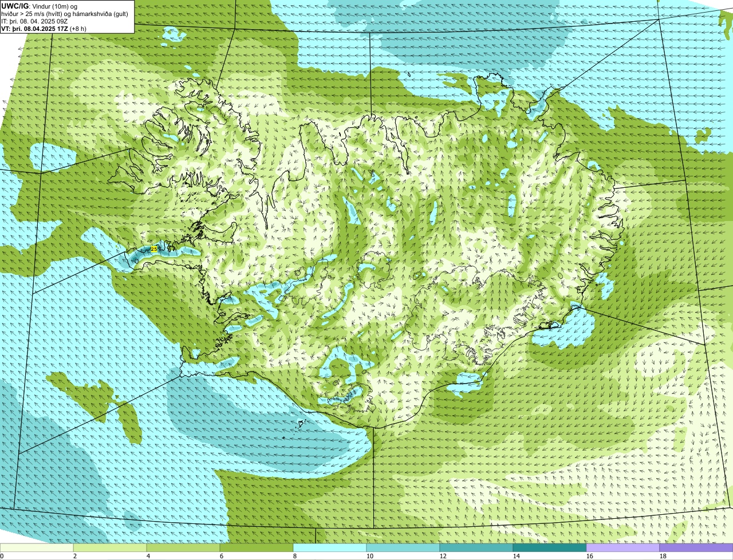Viewport: 733px width, 560px height.
Task: Click the scale value 14 on the colorbar
Action: click(x=517, y=556)
